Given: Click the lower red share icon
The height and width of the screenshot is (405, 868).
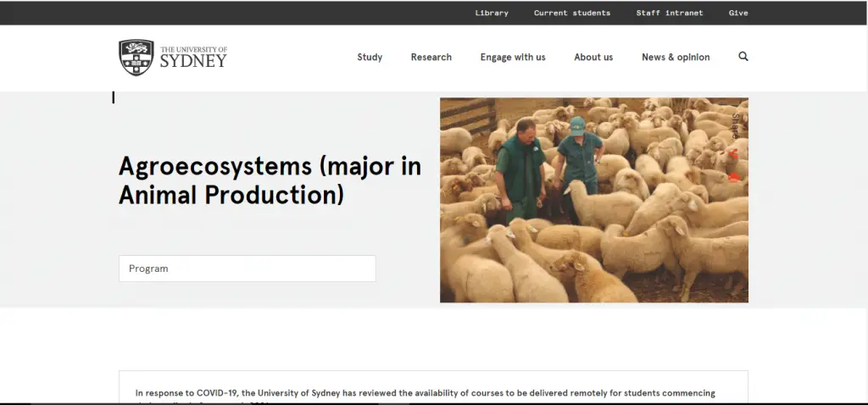Looking at the screenshot, I should pos(734,177).
